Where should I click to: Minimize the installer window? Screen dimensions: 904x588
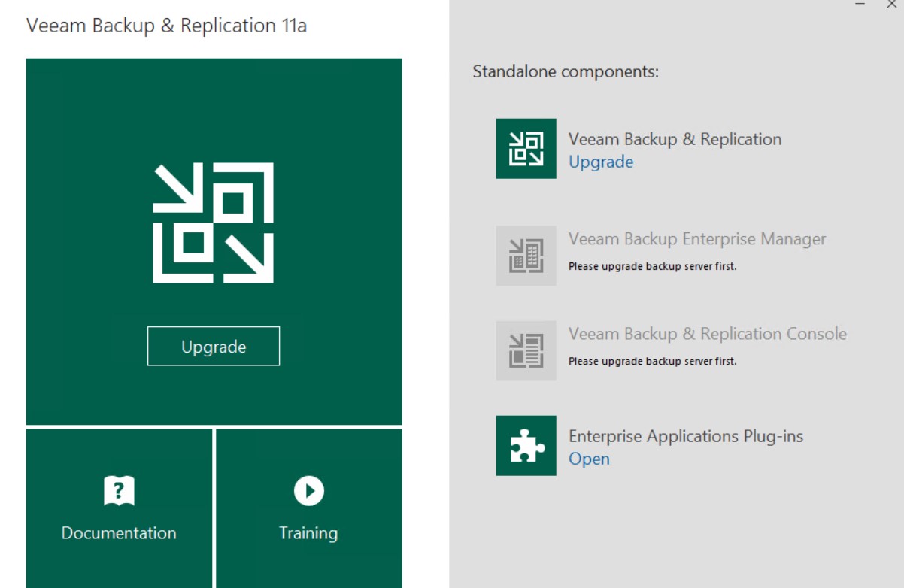click(860, 4)
